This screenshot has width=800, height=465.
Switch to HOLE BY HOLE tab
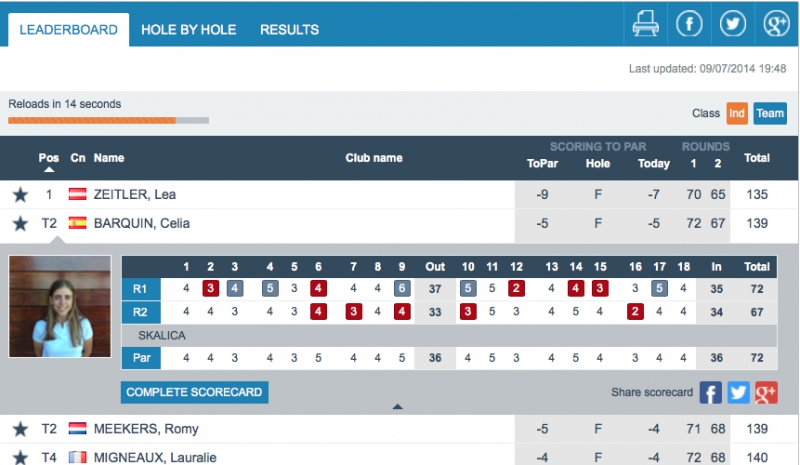click(x=188, y=30)
